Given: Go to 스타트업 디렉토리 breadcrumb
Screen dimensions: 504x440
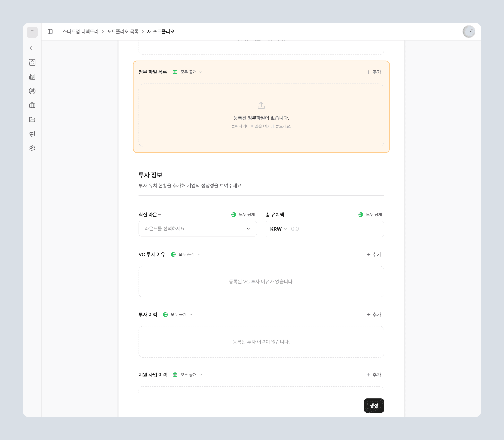Looking at the screenshot, I should (x=80, y=31).
